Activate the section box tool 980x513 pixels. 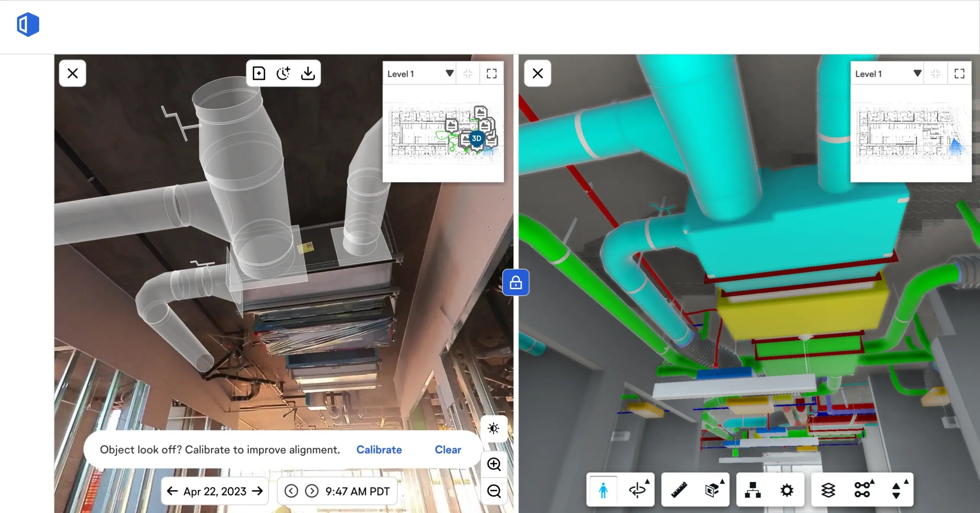click(712, 490)
